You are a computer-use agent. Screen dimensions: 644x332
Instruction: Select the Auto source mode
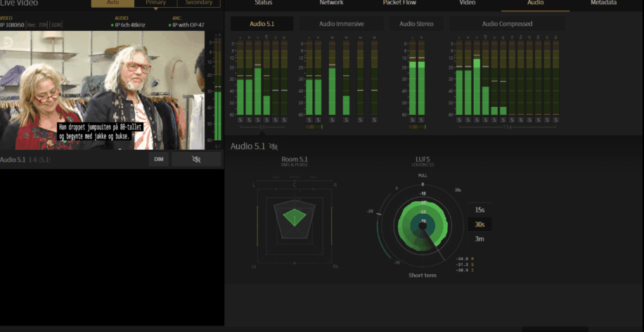click(x=113, y=3)
